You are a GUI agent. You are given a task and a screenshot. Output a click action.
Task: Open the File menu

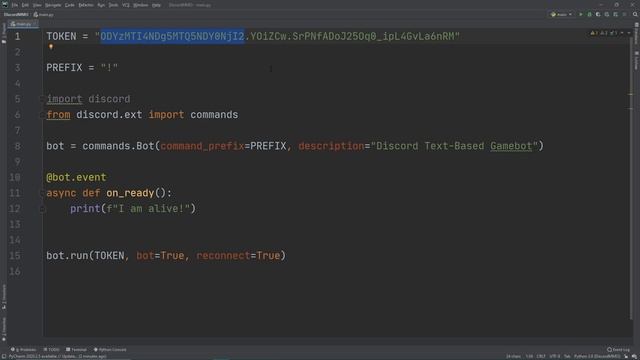coord(15,5)
